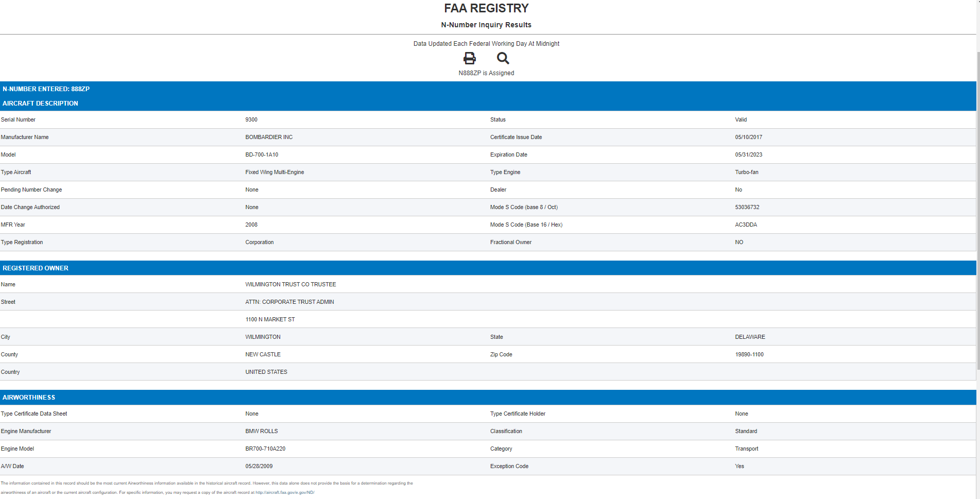Click city value WILMINGTON
The height and width of the screenshot is (499, 980).
tap(263, 337)
